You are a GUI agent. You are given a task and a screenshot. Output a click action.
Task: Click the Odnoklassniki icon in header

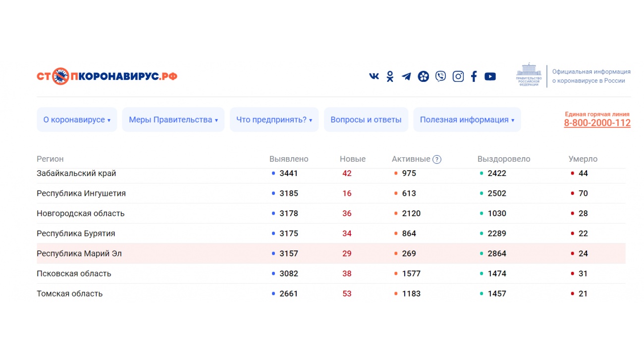(390, 76)
